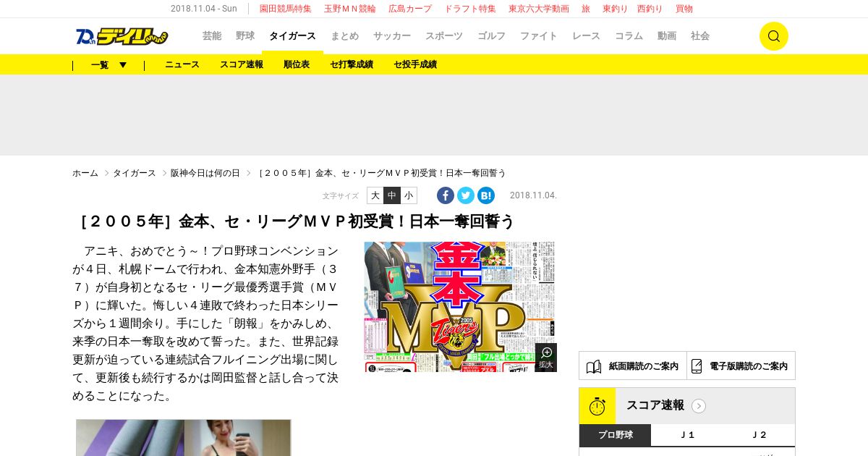Open the コラム navigation section
The width and height of the screenshot is (868, 456).
tap(629, 35)
